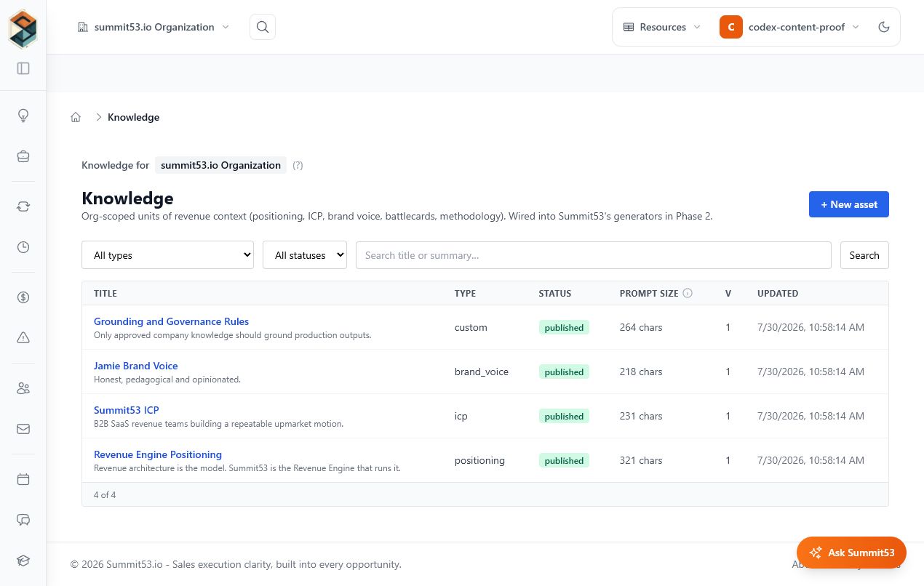This screenshot has height=586, width=924.
Task: Open Jamie Brand Voice asset
Action: (135, 366)
